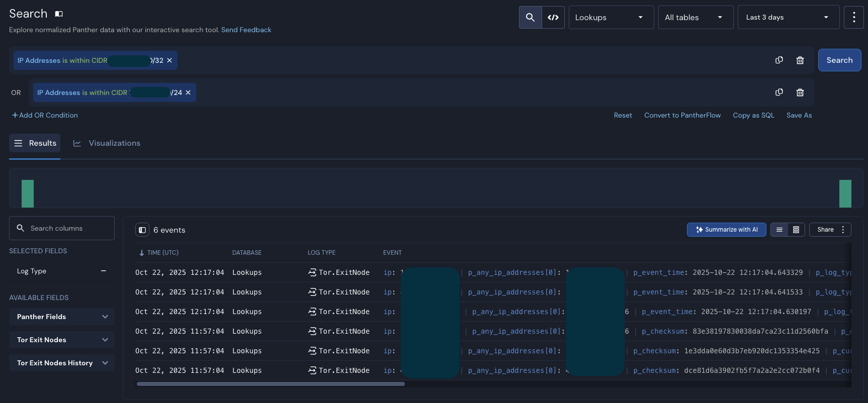Click the docs panel icon beside Search title

59,14
